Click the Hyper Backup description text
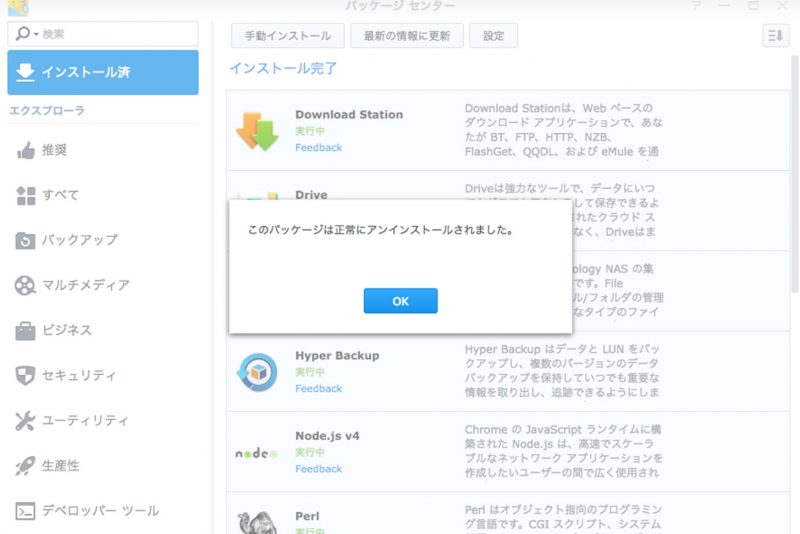Image resolution: width=800 pixels, height=534 pixels. pos(562,371)
